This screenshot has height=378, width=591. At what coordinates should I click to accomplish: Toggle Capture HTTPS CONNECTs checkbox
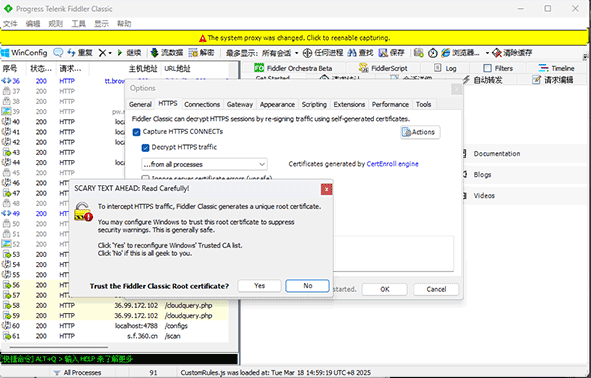[x=136, y=132]
